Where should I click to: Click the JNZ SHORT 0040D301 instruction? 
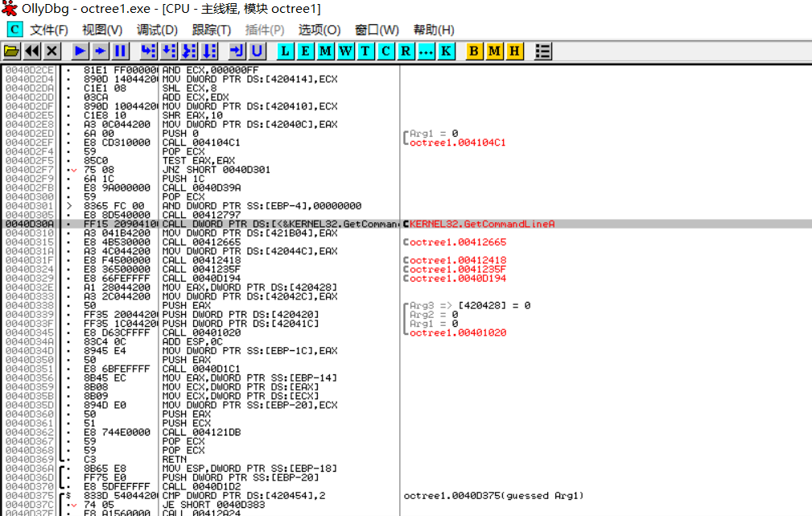[x=216, y=169]
